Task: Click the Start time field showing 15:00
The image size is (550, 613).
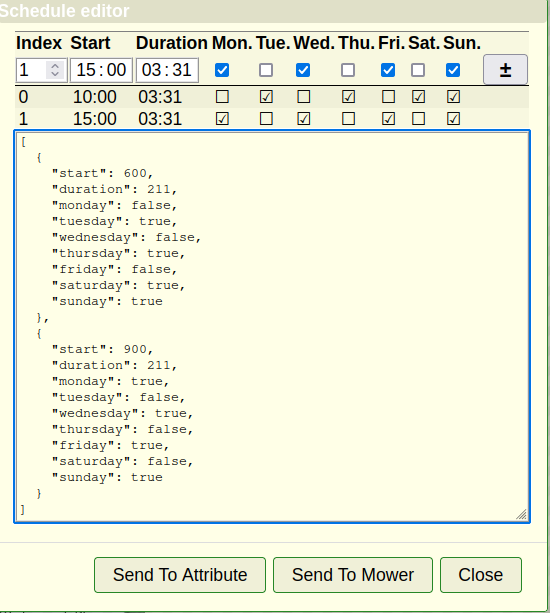Action: [101, 70]
